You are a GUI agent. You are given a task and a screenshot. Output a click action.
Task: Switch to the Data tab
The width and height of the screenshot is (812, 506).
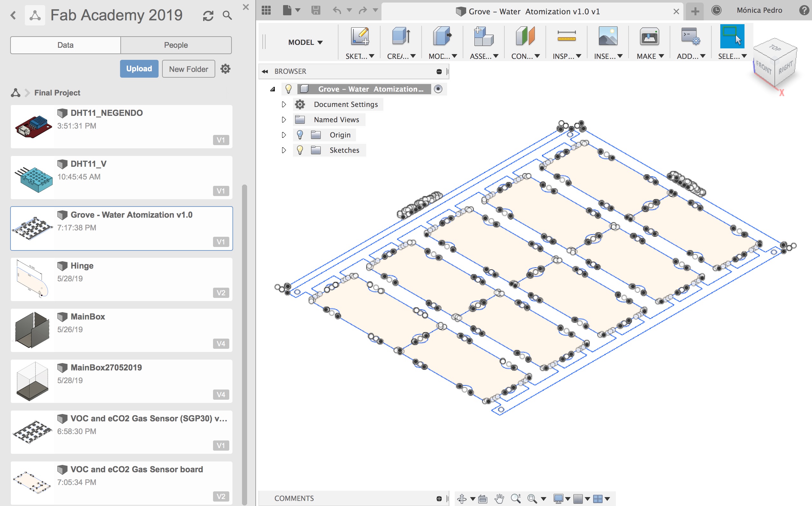[66, 45]
